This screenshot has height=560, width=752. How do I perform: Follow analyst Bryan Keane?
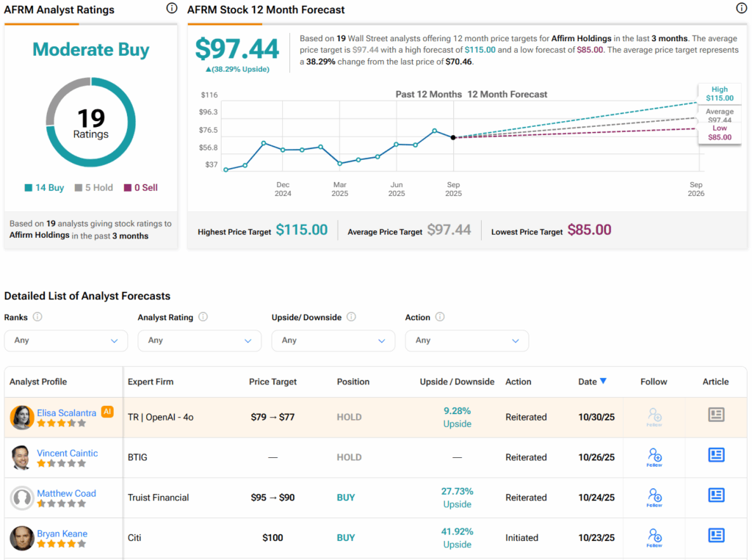[x=654, y=537]
